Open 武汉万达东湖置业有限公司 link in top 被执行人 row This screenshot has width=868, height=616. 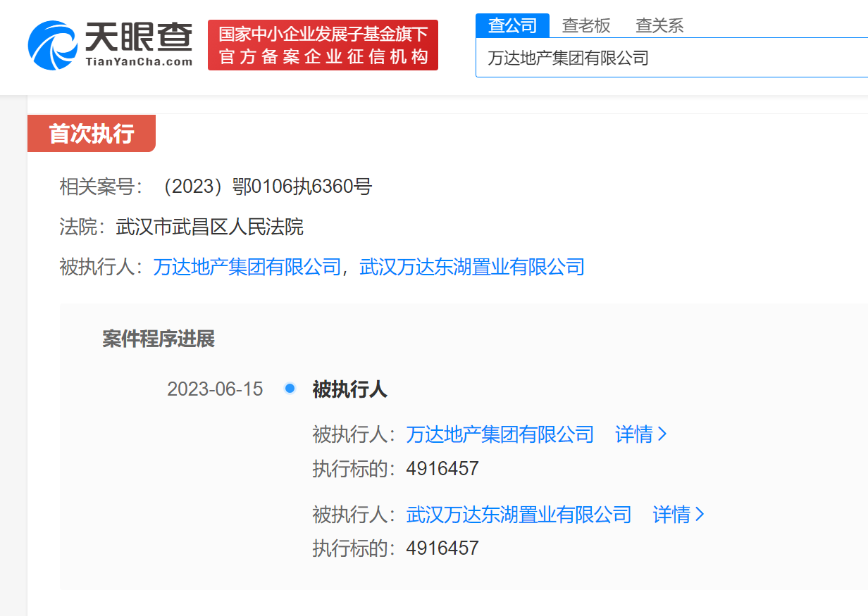click(472, 268)
